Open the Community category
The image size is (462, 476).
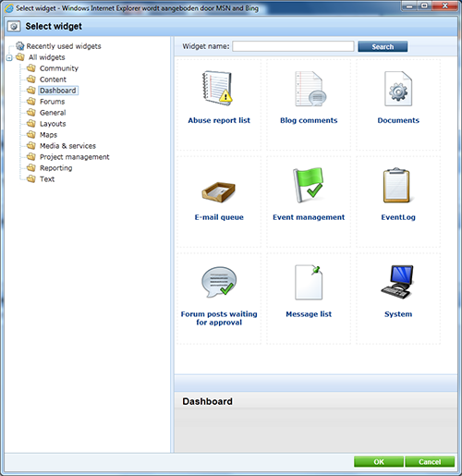click(x=59, y=68)
